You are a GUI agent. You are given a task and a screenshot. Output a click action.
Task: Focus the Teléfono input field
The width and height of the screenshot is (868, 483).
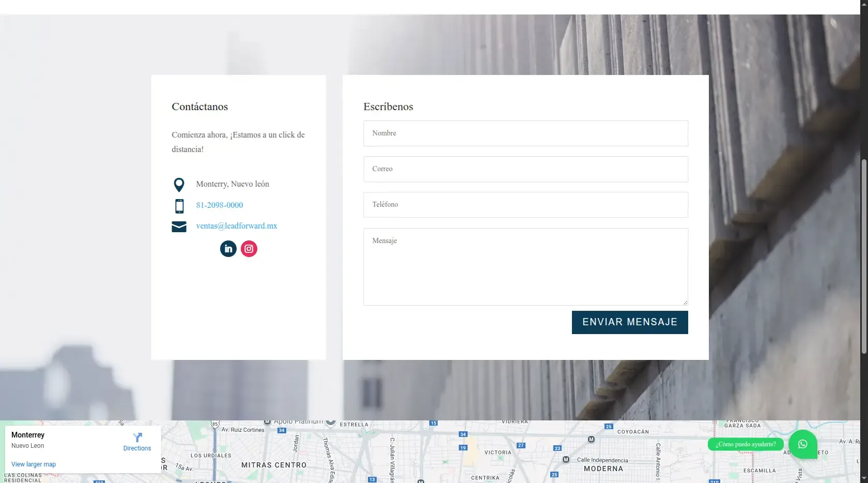coord(525,205)
